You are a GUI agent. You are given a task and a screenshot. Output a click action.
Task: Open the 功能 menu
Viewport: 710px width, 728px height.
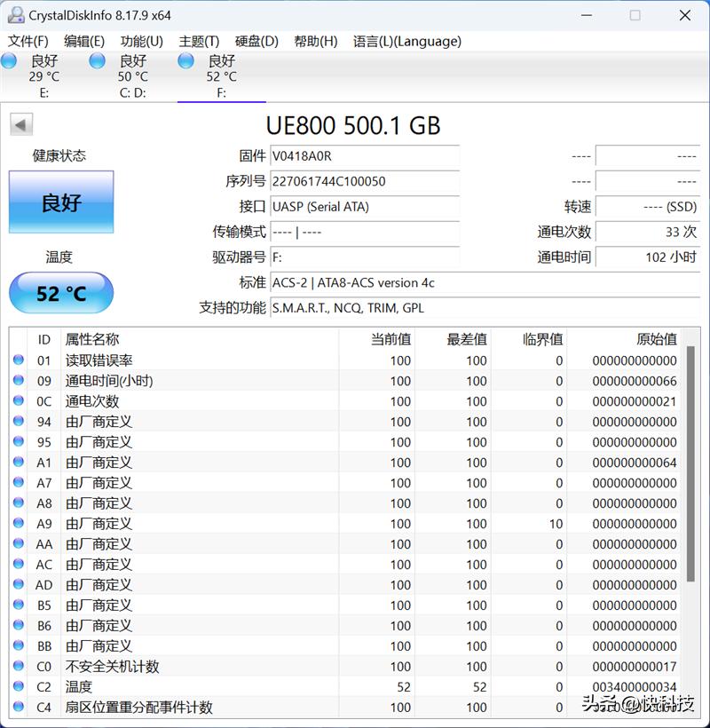coord(140,41)
